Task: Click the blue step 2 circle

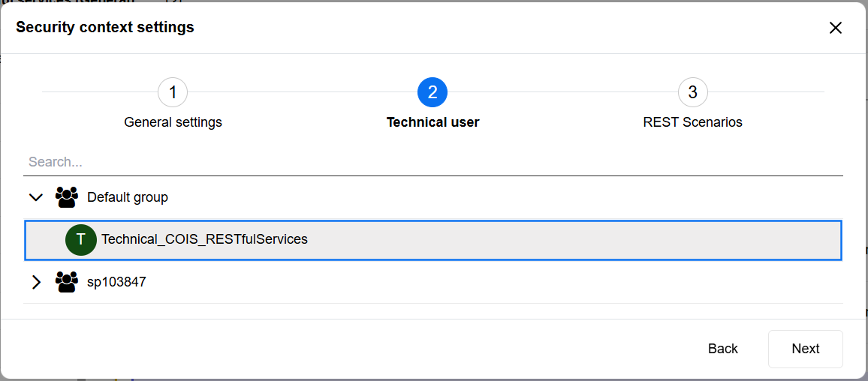Action: pos(432,92)
